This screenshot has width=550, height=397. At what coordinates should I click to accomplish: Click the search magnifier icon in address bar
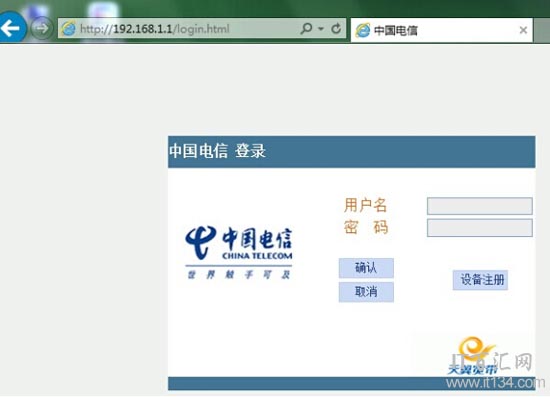306,28
